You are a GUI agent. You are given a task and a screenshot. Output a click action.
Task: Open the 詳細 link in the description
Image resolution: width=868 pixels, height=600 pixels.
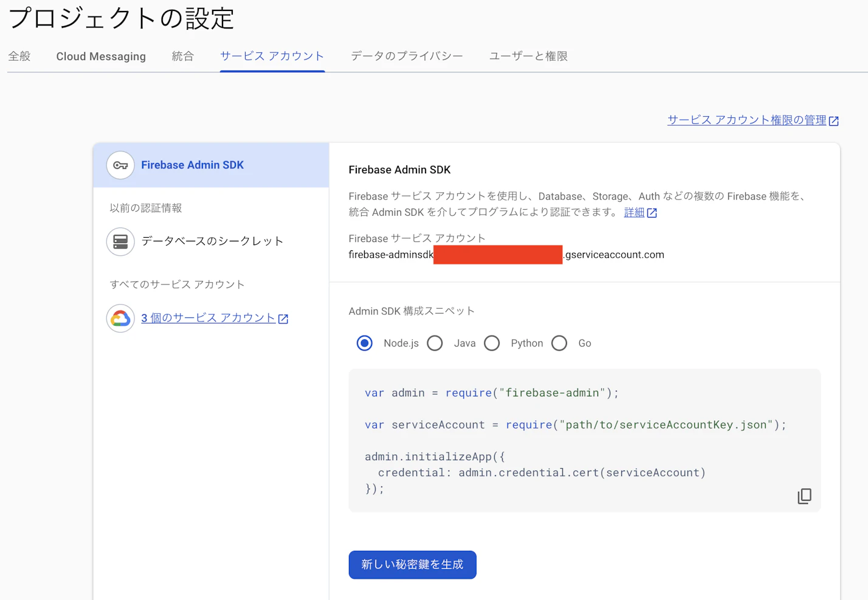pyautogui.click(x=634, y=213)
